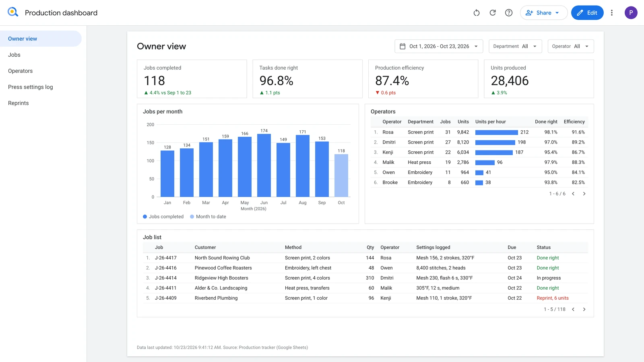Sort Job list by Customer column
The height and width of the screenshot is (362, 644).
[205, 247]
